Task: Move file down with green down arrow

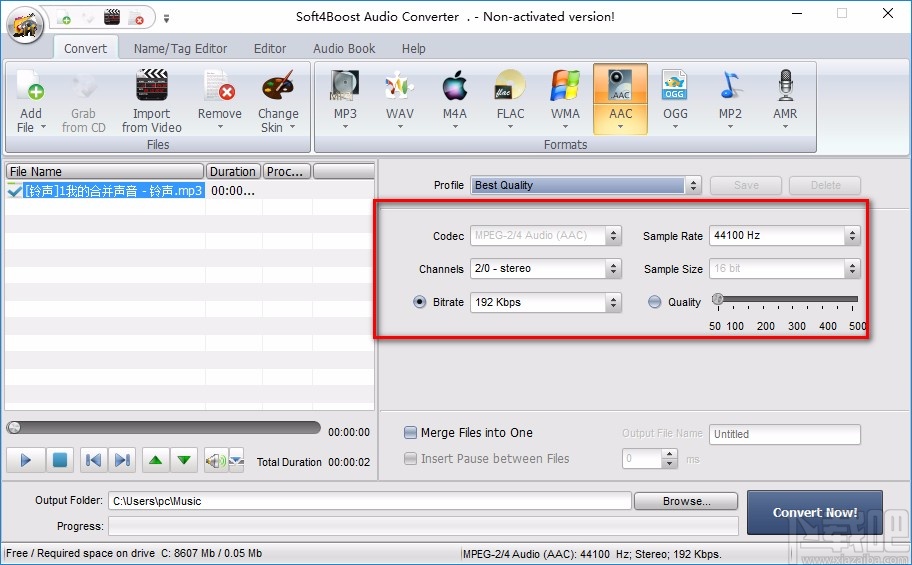Action: (184, 460)
